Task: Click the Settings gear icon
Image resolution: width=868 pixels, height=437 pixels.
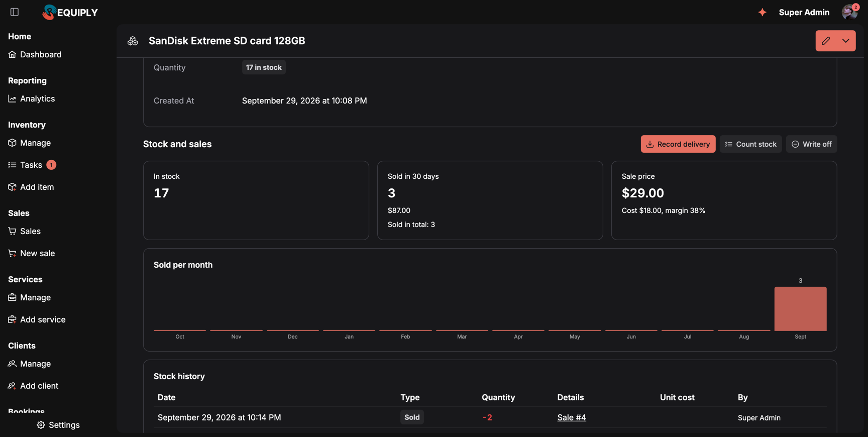Action: (41, 425)
